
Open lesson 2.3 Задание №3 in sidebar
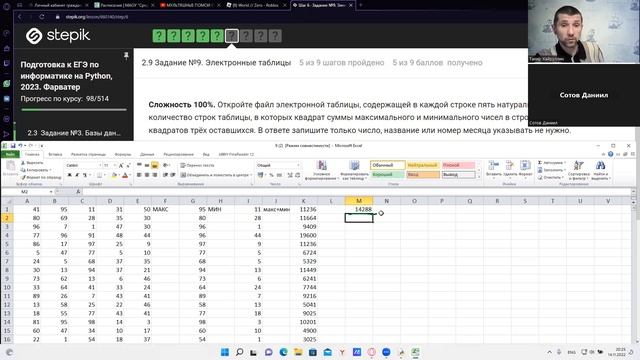click(x=74, y=133)
